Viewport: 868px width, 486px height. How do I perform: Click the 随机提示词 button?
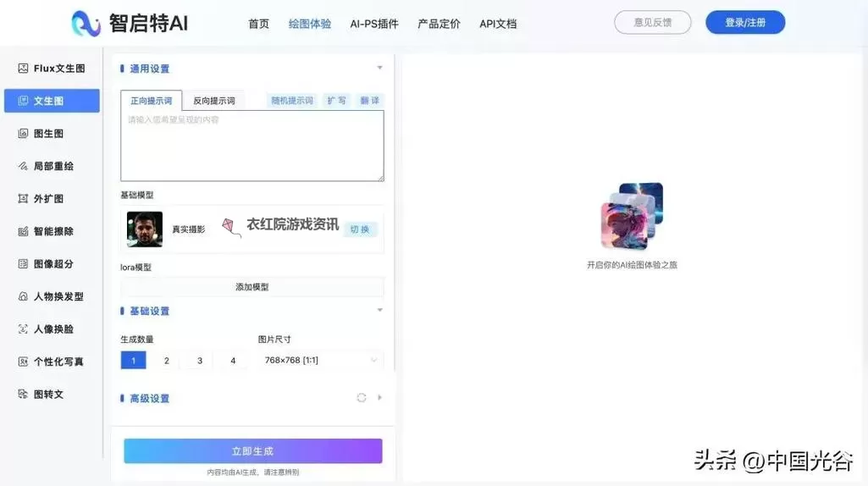coord(292,100)
